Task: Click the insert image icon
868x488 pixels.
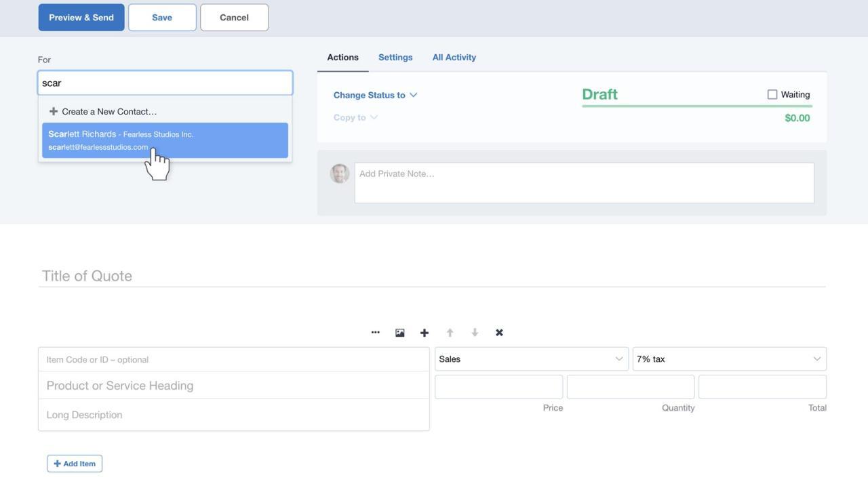Action: 400,333
